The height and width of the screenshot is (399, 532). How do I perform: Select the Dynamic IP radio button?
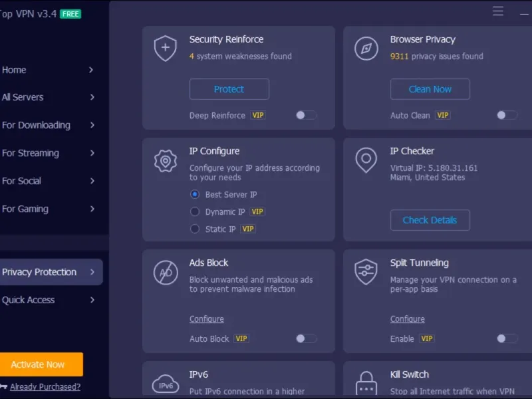[195, 211]
